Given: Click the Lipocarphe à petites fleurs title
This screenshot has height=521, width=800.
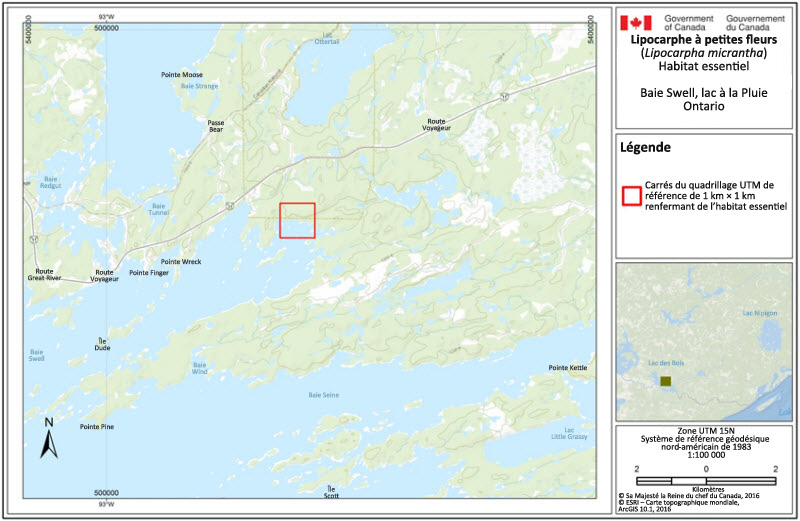Looking at the screenshot, I should (705, 40).
